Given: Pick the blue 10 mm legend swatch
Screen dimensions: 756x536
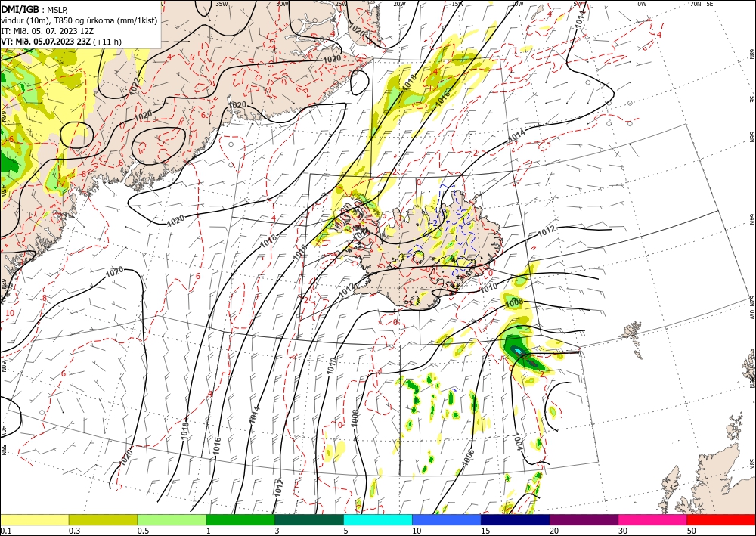Looking at the screenshot, I should (447, 519).
